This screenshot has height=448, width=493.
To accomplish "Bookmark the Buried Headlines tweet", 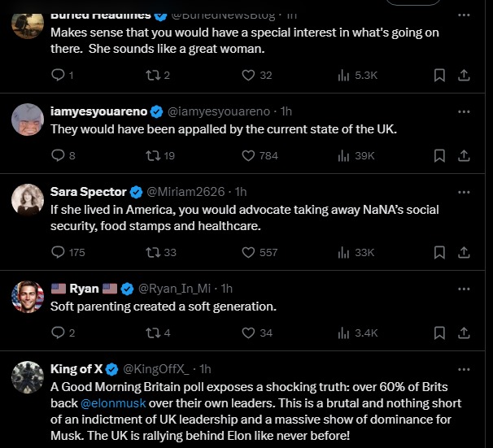I will tap(439, 75).
